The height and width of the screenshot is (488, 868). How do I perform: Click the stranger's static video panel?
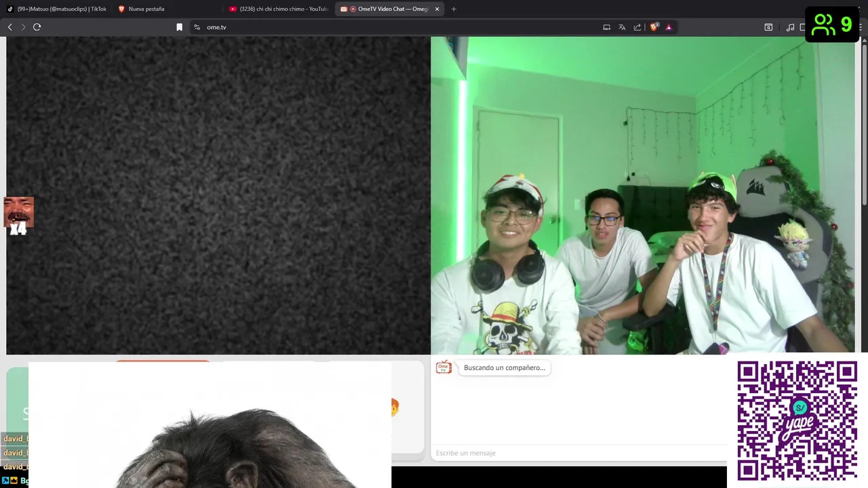[x=218, y=195]
